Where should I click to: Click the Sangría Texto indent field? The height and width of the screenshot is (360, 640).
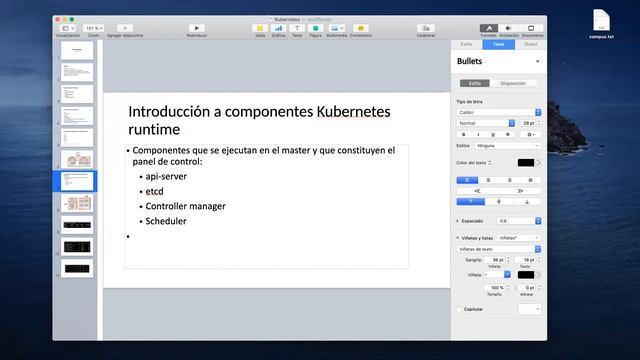[x=526, y=260]
